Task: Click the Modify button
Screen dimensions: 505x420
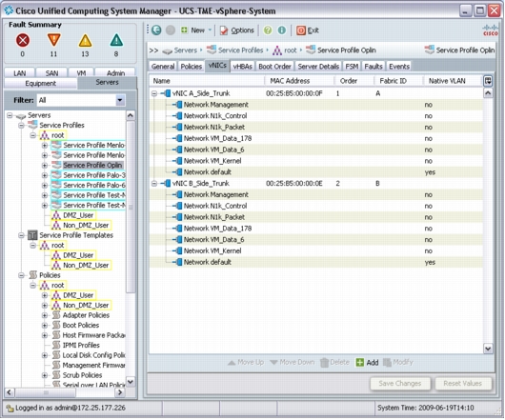Action: point(398,363)
